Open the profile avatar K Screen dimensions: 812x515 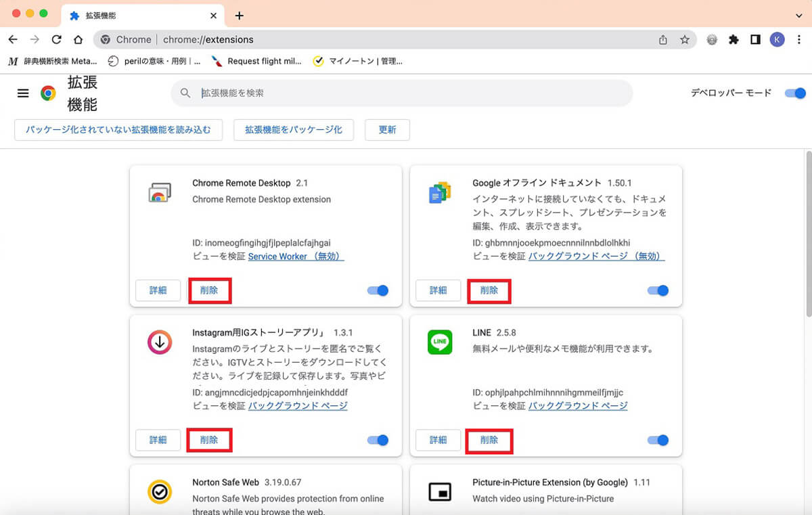[x=777, y=40]
